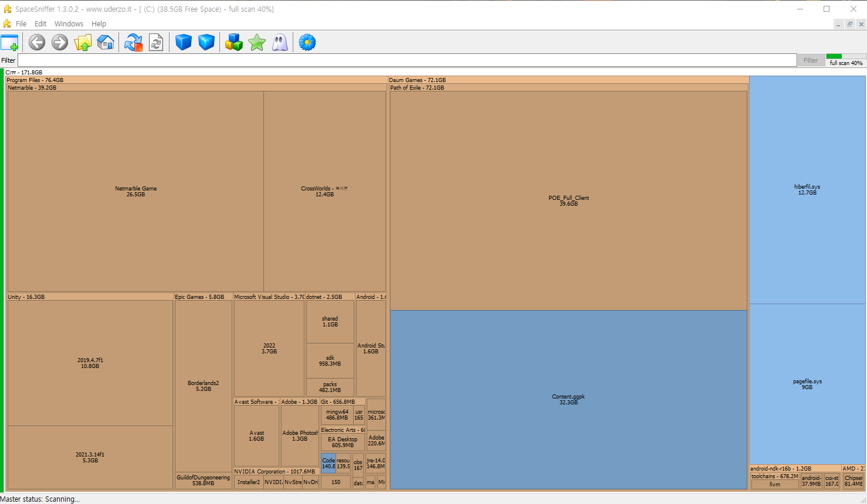Select the POE_Full_Client 39.6GB block
Screen dimensions: 867x504
click(x=568, y=200)
